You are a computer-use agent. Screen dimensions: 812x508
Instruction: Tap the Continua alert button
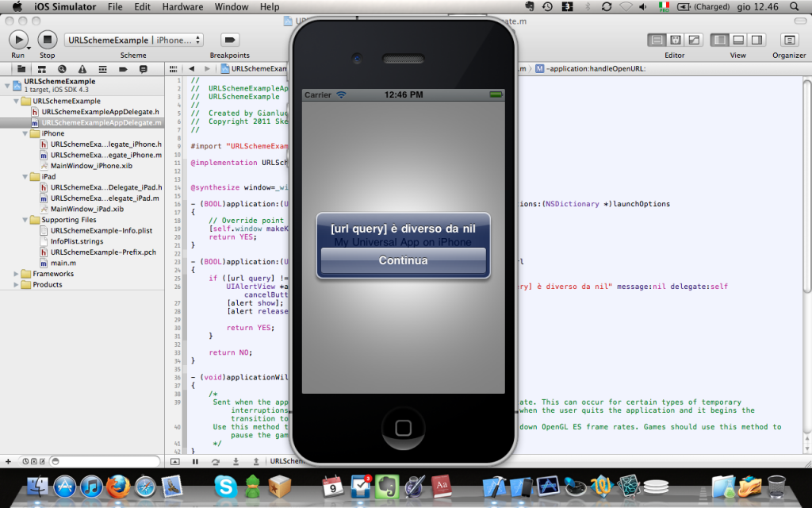(x=403, y=260)
